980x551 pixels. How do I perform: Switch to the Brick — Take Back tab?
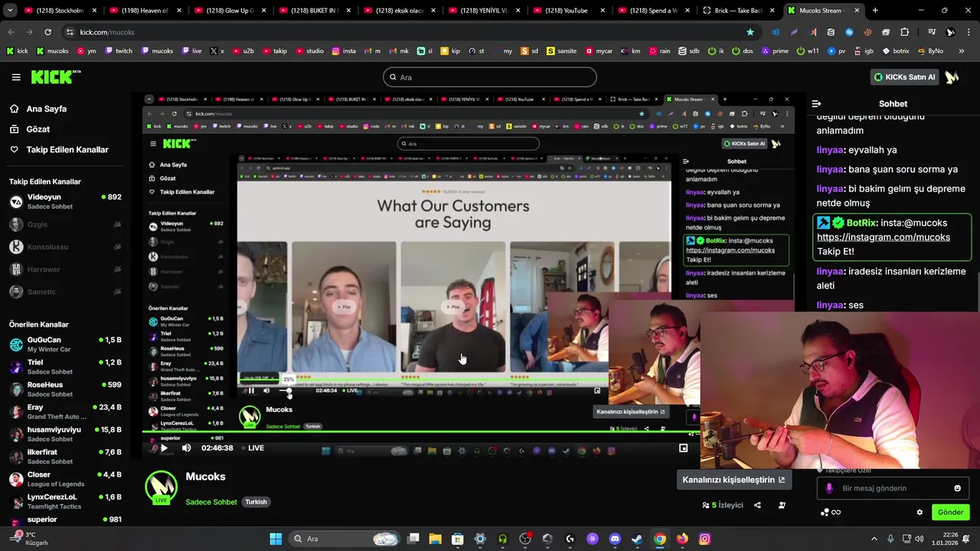739,11
